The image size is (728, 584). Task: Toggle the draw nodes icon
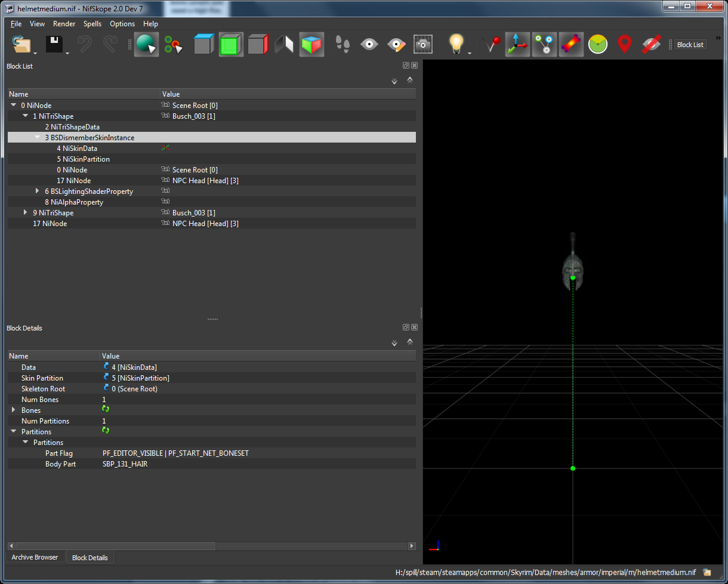point(544,44)
